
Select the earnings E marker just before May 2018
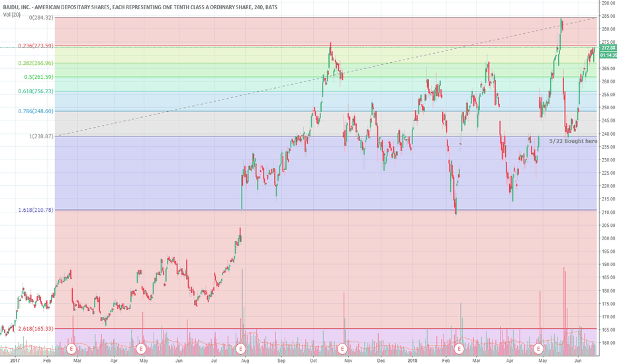pos(538,349)
